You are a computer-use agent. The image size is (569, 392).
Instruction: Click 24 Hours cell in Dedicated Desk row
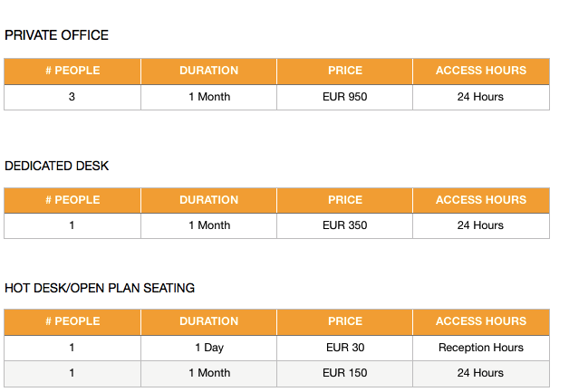tap(481, 225)
